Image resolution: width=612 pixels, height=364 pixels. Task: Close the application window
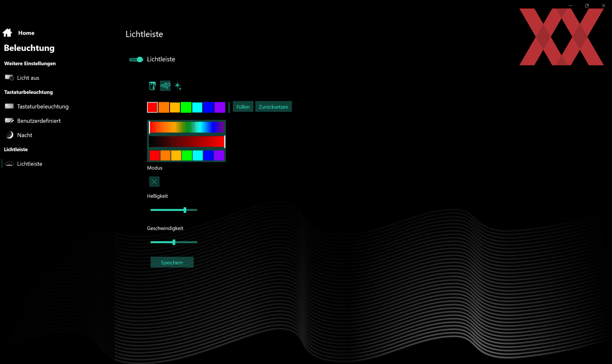click(603, 5)
